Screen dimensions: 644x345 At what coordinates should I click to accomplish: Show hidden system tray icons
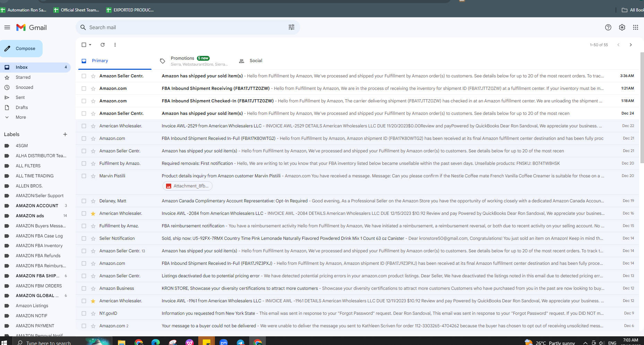[585, 343]
